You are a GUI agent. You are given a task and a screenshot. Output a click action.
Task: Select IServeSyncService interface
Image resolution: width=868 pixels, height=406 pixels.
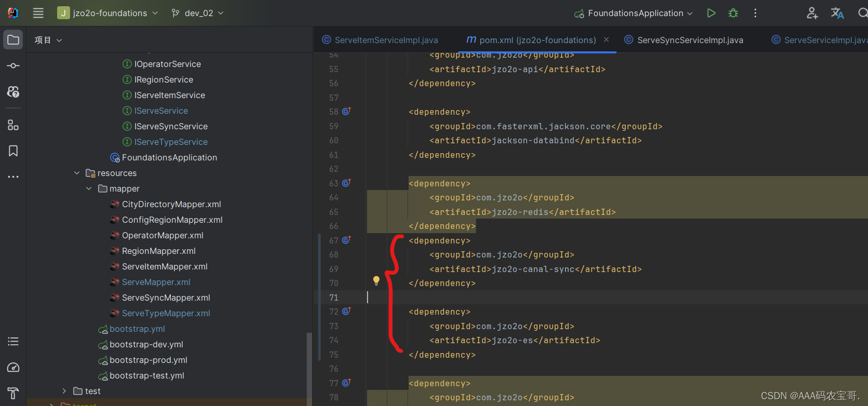point(171,126)
